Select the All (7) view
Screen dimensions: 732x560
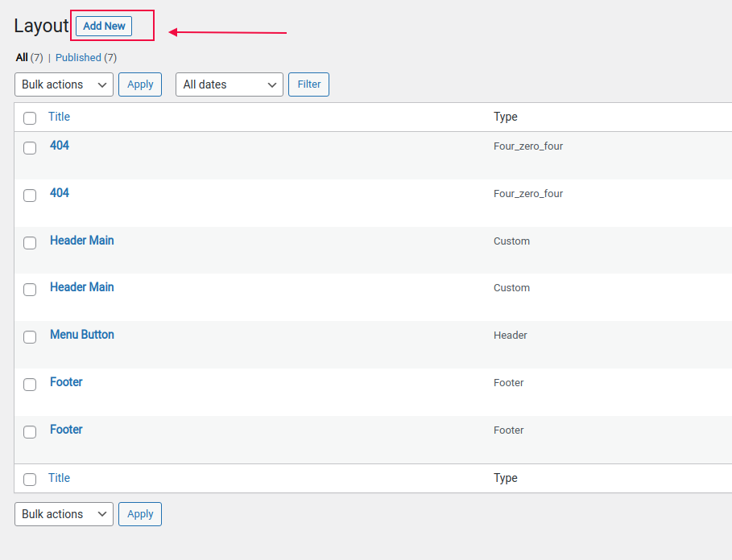[x=29, y=57]
